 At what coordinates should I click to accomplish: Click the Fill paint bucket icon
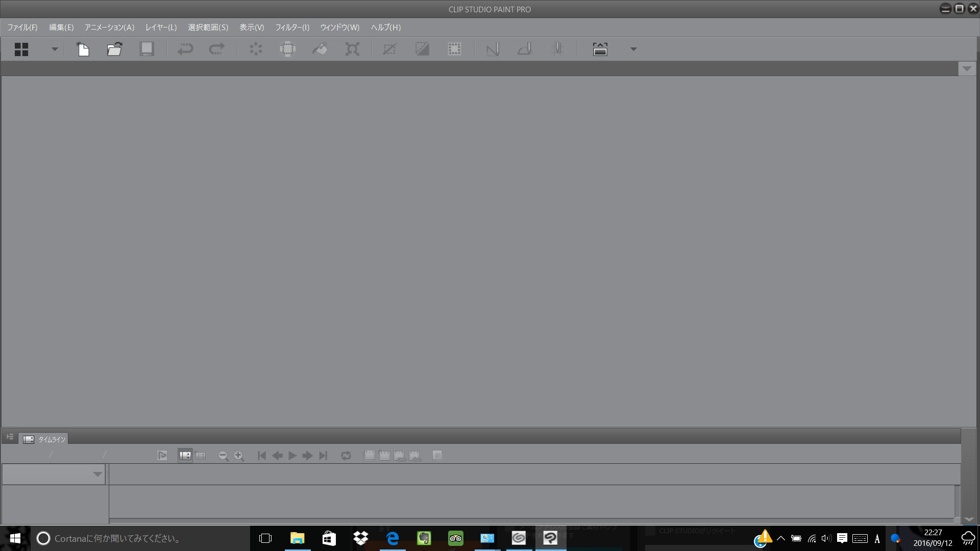pos(320,49)
